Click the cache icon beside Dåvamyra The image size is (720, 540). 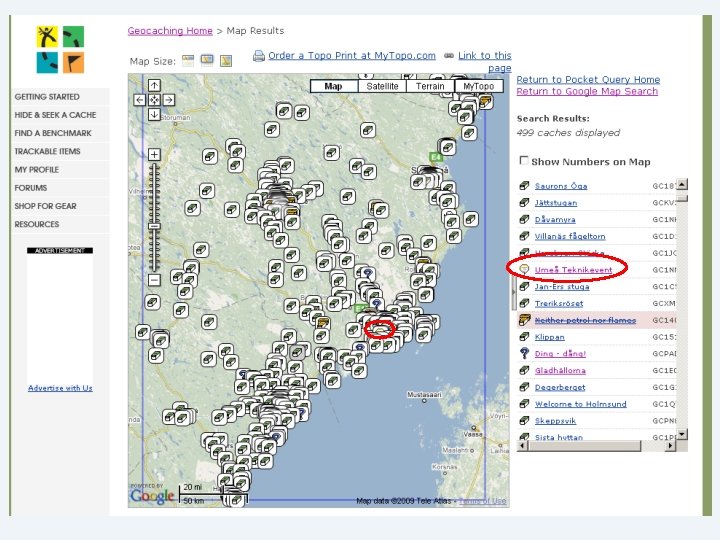point(524,219)
